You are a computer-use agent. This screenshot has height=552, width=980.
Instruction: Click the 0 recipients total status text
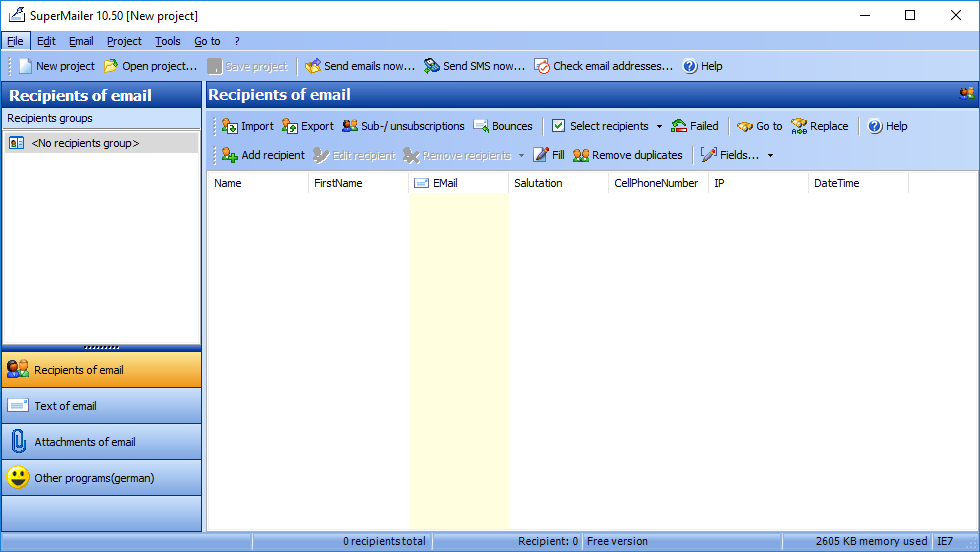pos(384,541)
